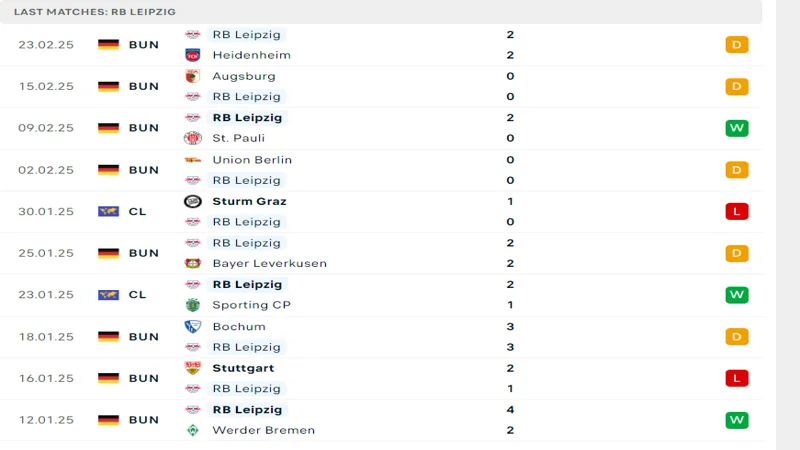Viewport: 800px width, 450px height.
Task: Click the Union Berlin club crest
Action: (193, 160)
